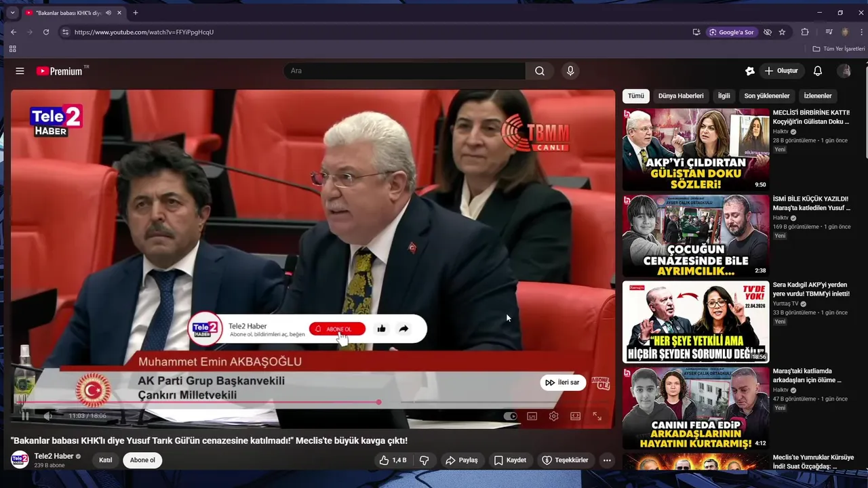Like the video (1,4 B)
Screen dimensions: 868x488
[393, 460]
